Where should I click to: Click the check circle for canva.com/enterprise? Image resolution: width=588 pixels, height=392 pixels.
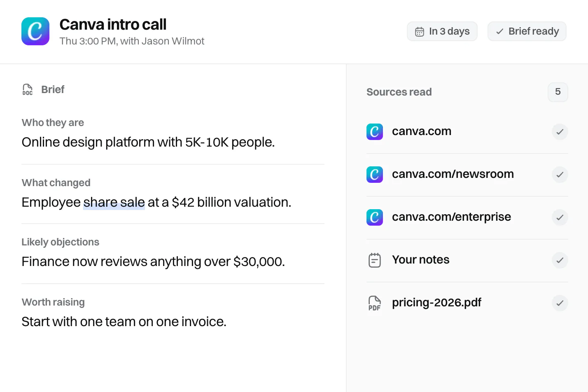(x=560, y=217)
